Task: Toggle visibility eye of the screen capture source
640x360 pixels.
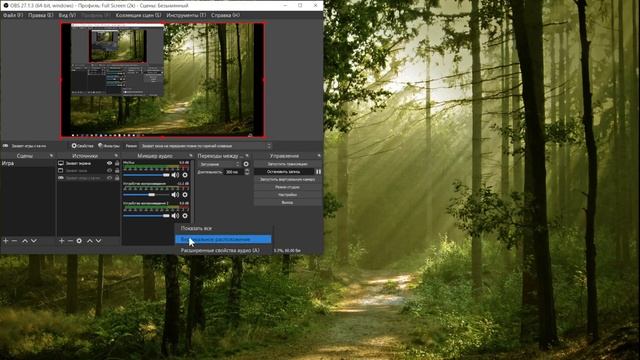Action: point(109,163)
